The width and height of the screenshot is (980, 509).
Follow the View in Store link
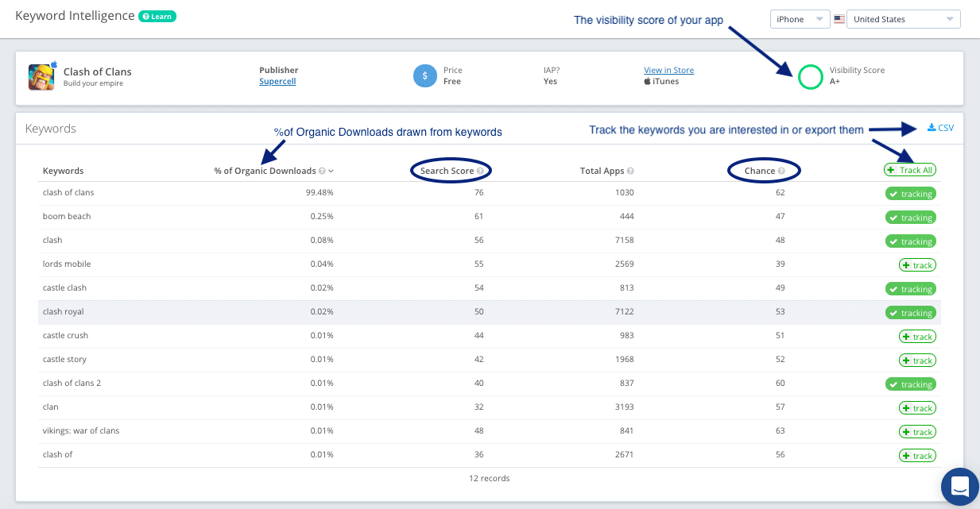pos(668,70)
